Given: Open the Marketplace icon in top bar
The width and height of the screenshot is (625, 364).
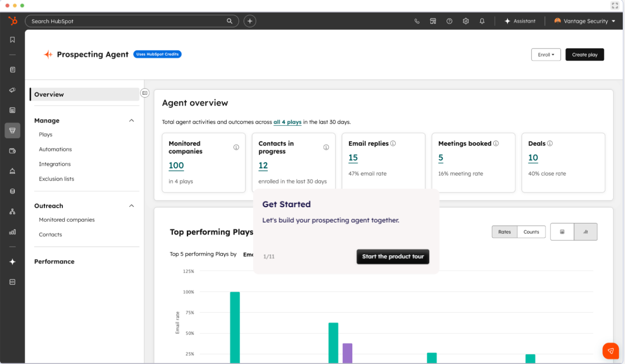Looking at the screenshot, I should 433,21.
